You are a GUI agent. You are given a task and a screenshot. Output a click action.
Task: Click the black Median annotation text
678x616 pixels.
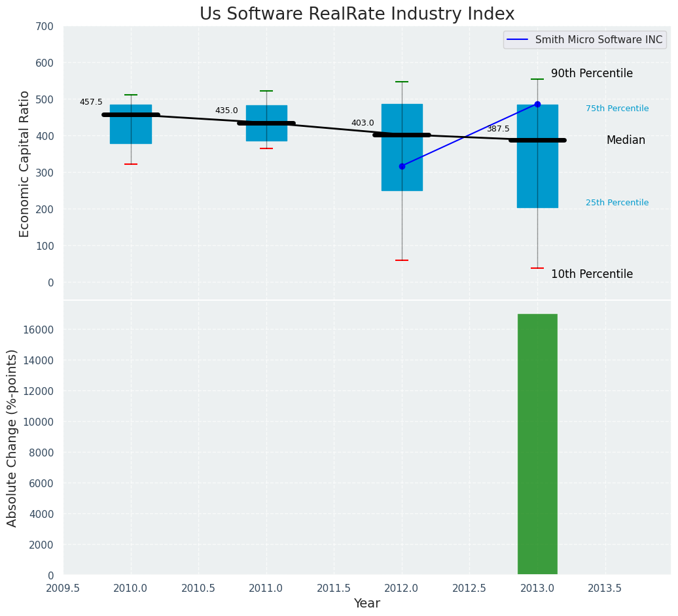[x=626, y=141]
